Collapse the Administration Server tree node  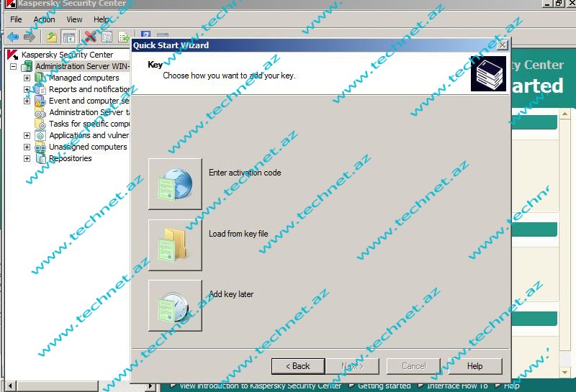[13, 66]
